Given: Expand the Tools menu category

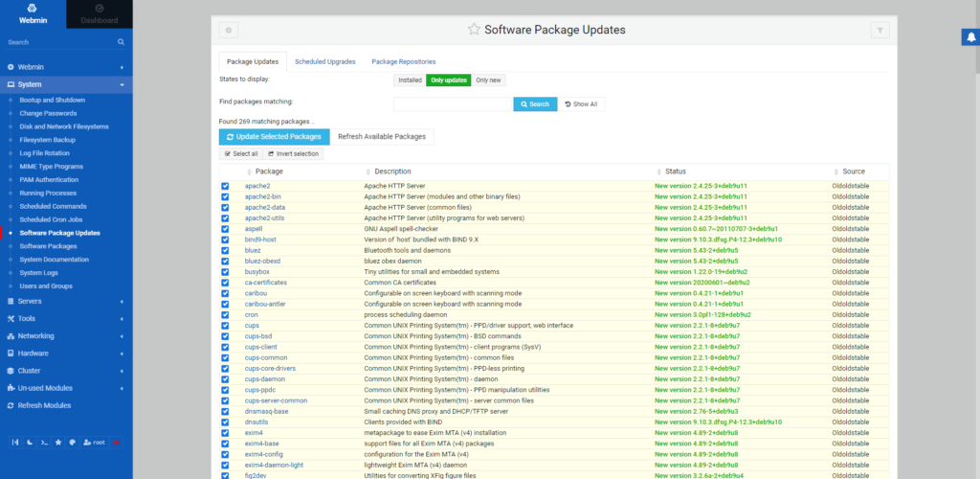Looking at the screenshot, I should point(66,318).
